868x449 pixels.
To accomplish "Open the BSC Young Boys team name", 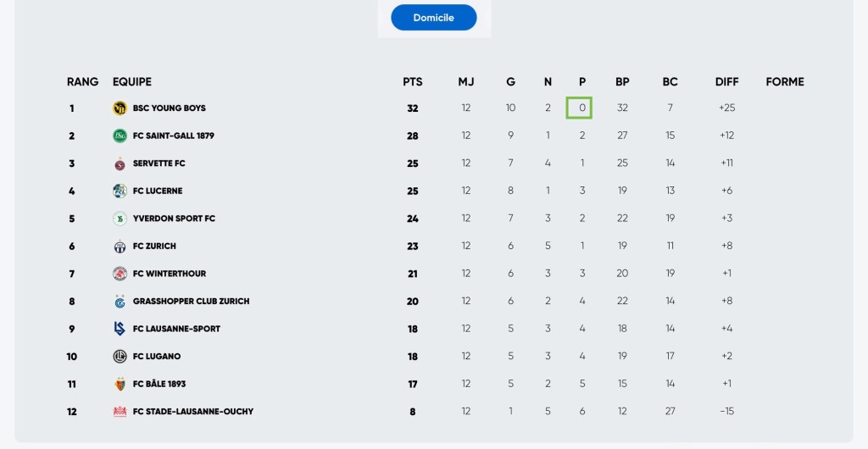I will [x=170, y=108].
